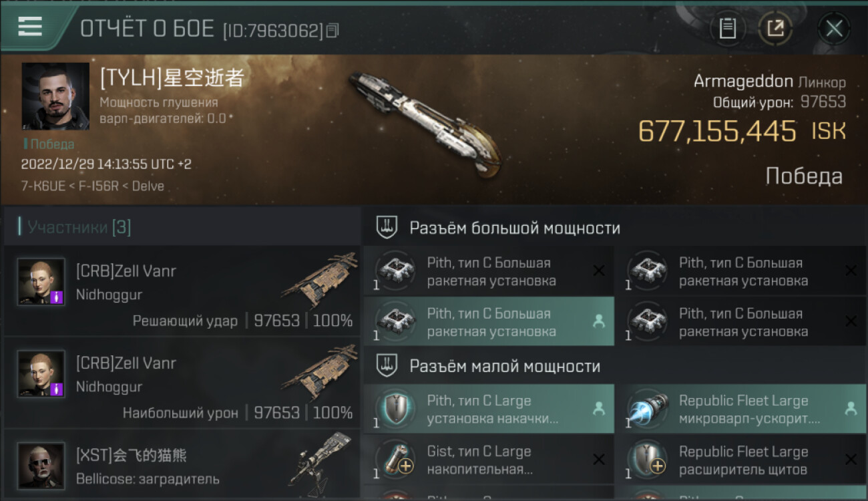Select the Bellicose pilot portrait
This screenshot has height=501, width=868.
point(41,466)
